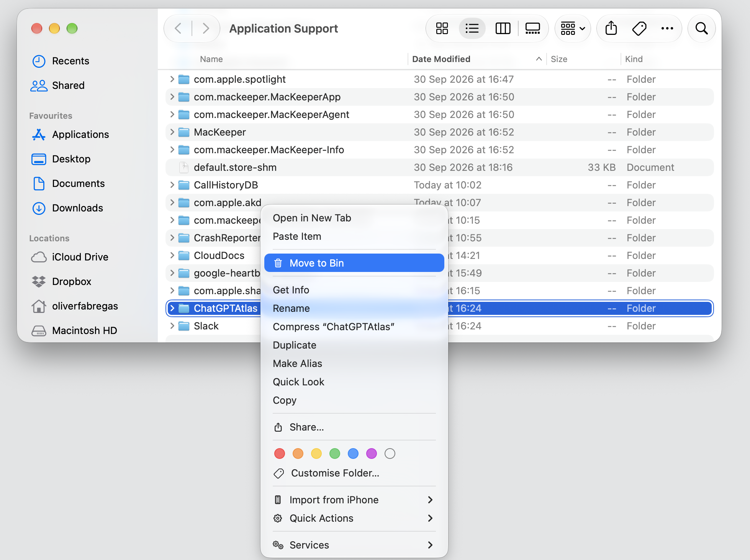The height and width of the screenshot is (560, 750).
Task: Choose Quick Look
Action: point(354,382)
